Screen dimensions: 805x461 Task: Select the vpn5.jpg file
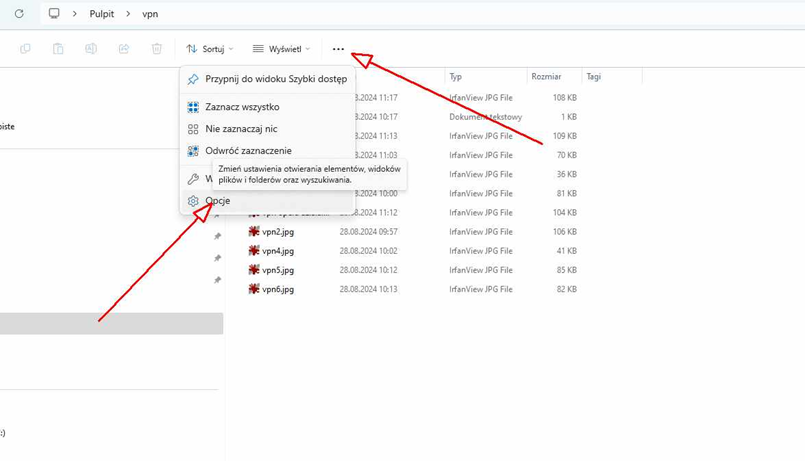278,270
